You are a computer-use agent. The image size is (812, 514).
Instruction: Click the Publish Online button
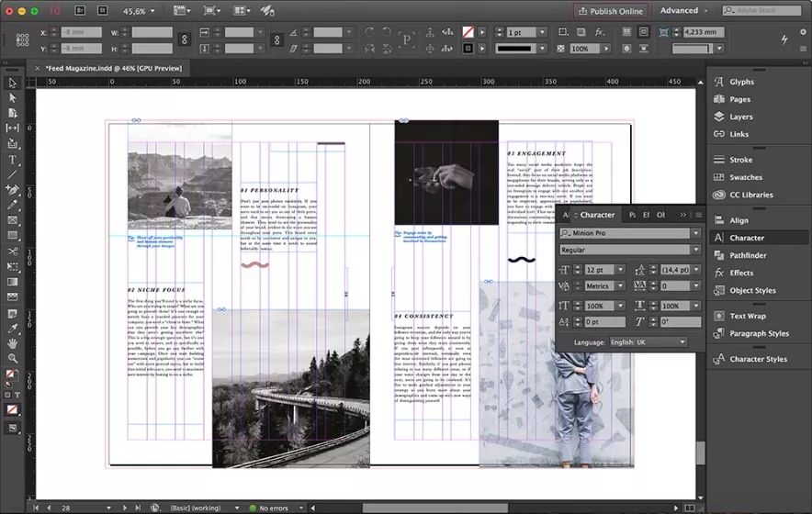coord(610,11)
